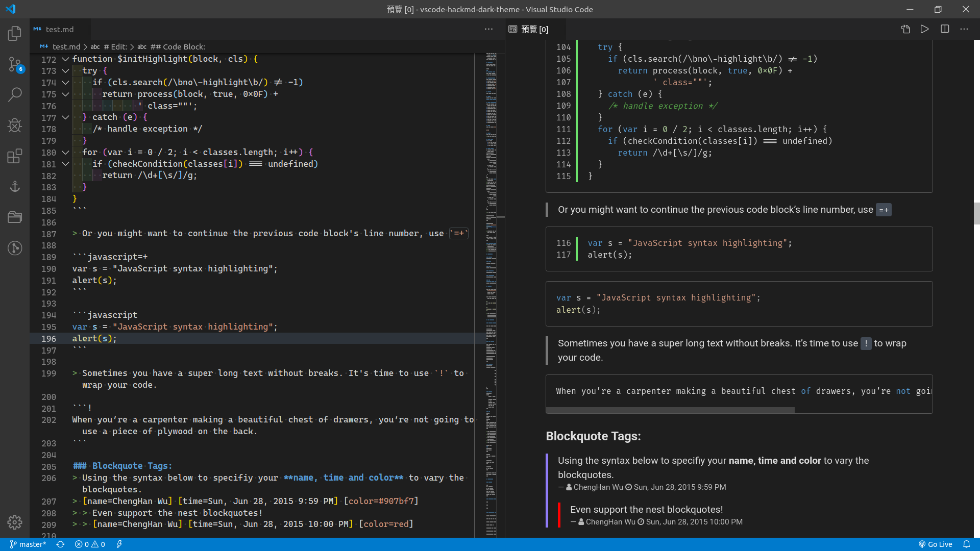Image resolution: width=980 pixels, height=551 pixels.
Task: Open the Run and Debug view
Action: pyautogui.click(x=15, y=125)
